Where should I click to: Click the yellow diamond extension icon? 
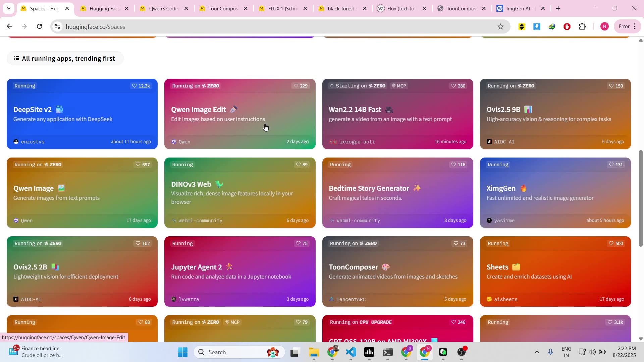tap(522, 26)
